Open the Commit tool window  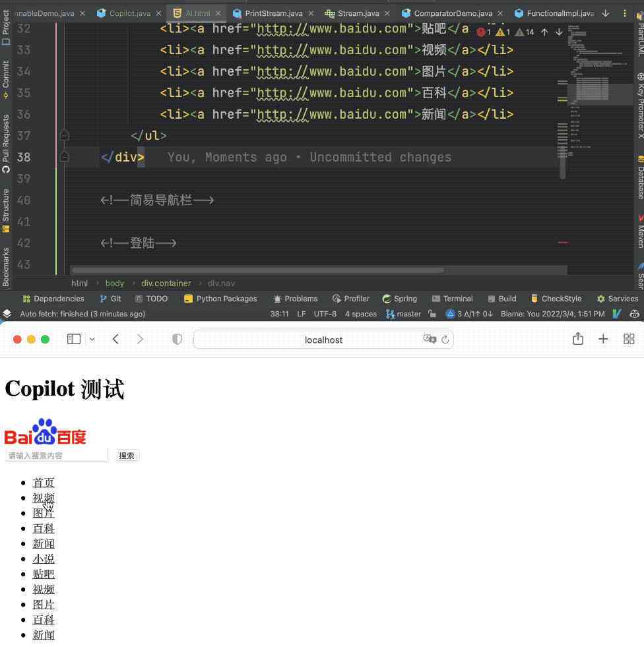pos(5,79)
